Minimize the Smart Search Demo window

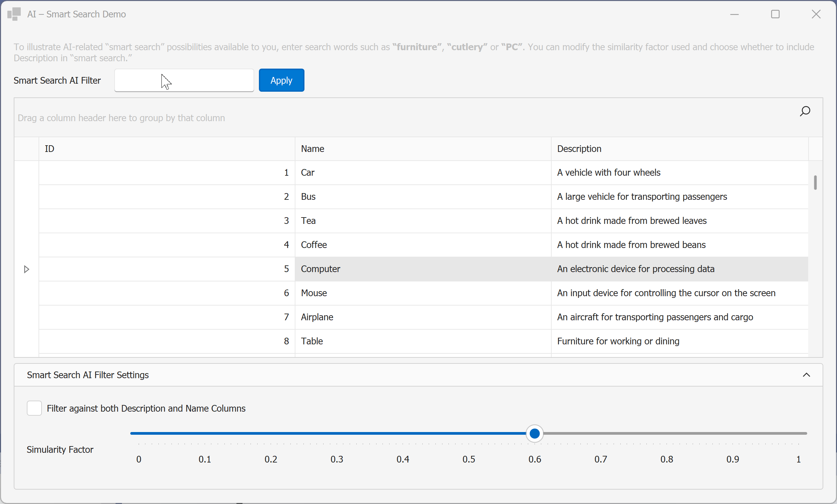pyautogui.click(x=735, y=14)
